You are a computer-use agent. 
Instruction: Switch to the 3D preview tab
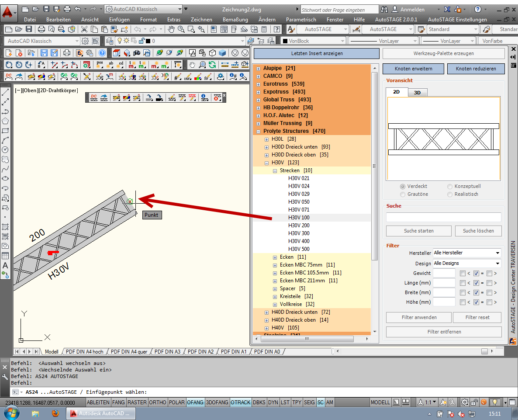point(417,93)
